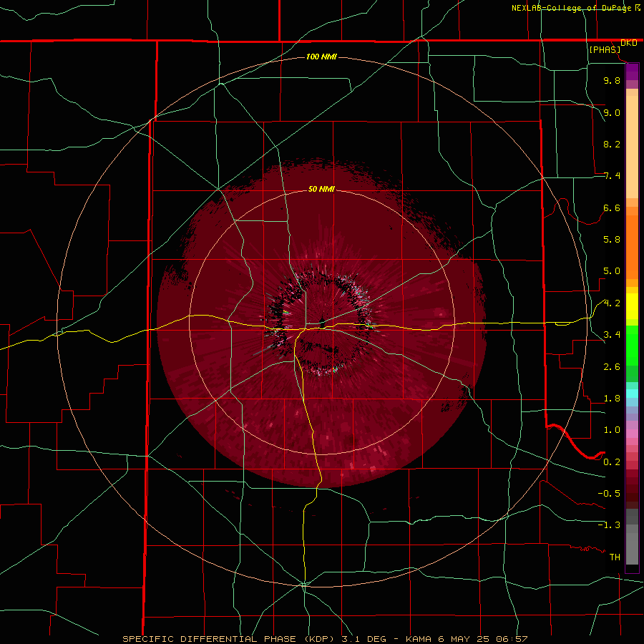Click the 6.6 value on the color scale
644x644 pixels.
coord(612,208)
